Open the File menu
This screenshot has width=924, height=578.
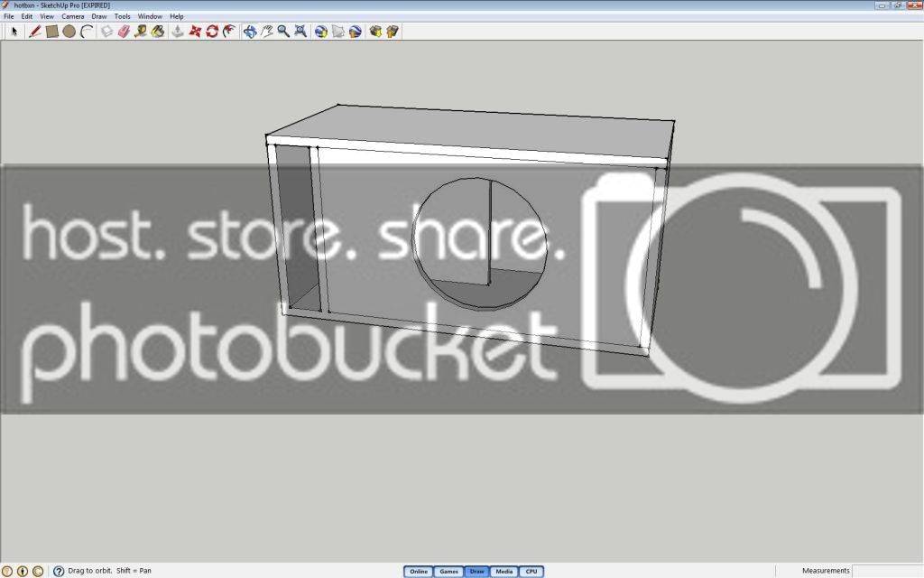click(9, 16)
